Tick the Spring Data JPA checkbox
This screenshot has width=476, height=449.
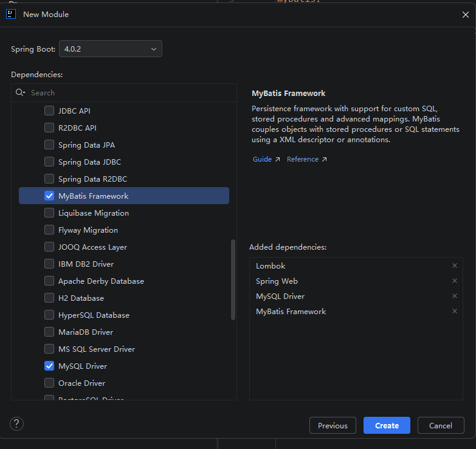tap(49, 145)
